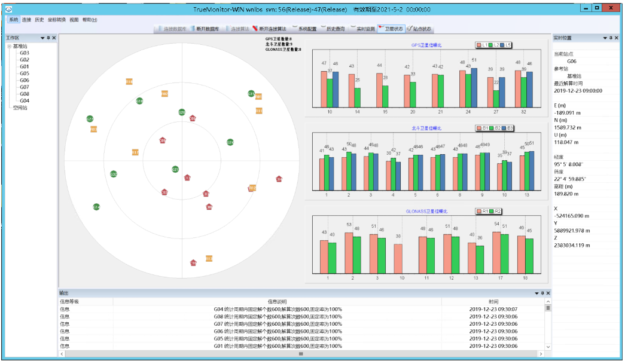Open the 历史 menu

[39, 20]
